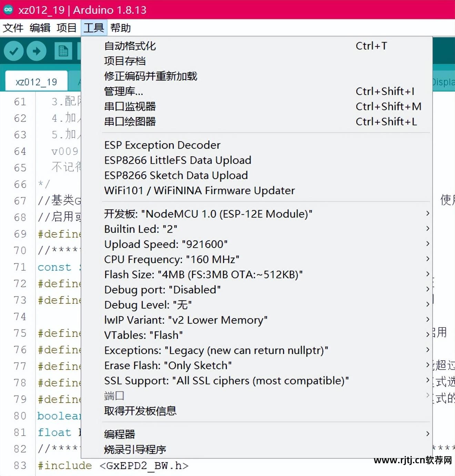The height and width of the screenshot is (476, 455).
Task: Run ESP8266 LittleFS Data Upload
Action: click(178, 160)
